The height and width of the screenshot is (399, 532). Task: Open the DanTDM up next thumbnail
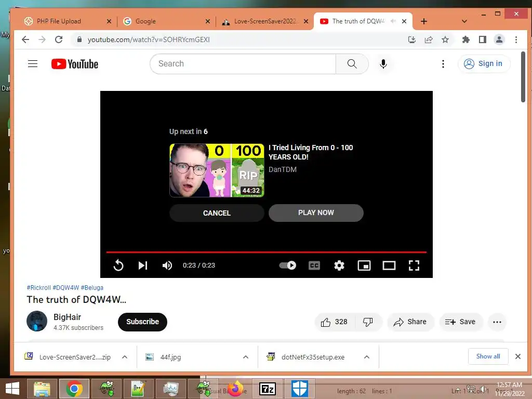tap(217, 170)
